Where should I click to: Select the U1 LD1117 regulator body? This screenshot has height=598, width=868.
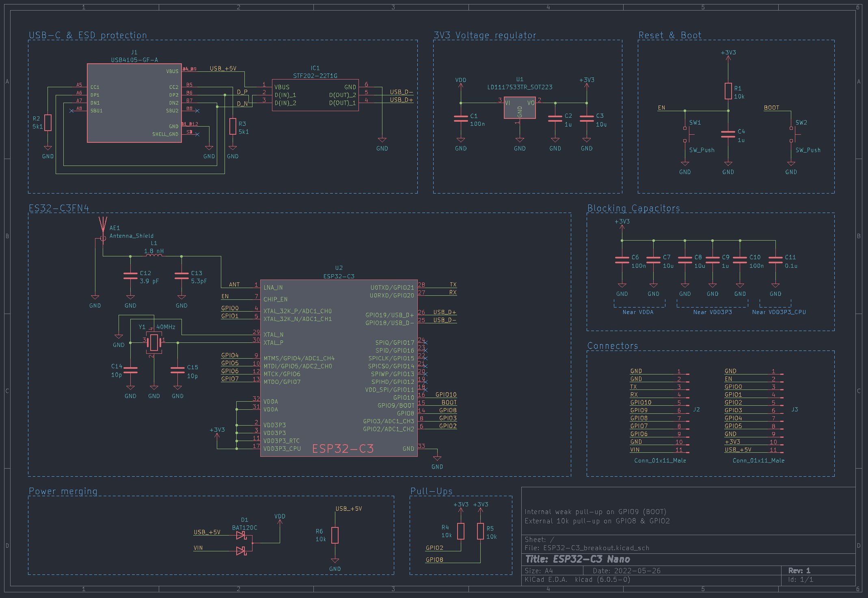[520, 108]
